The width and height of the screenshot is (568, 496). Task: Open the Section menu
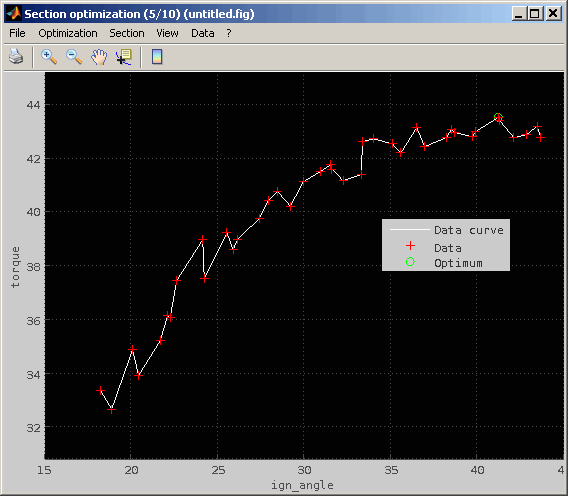127,33
